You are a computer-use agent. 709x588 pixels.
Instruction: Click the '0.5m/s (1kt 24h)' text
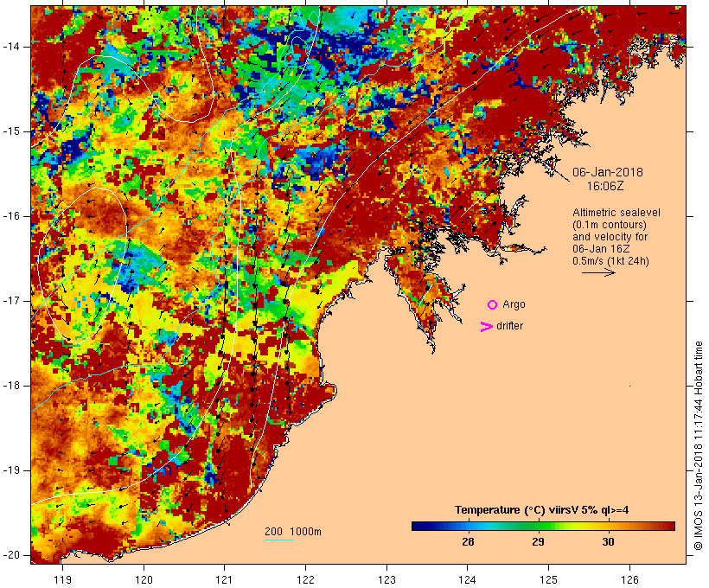(610, 261)
